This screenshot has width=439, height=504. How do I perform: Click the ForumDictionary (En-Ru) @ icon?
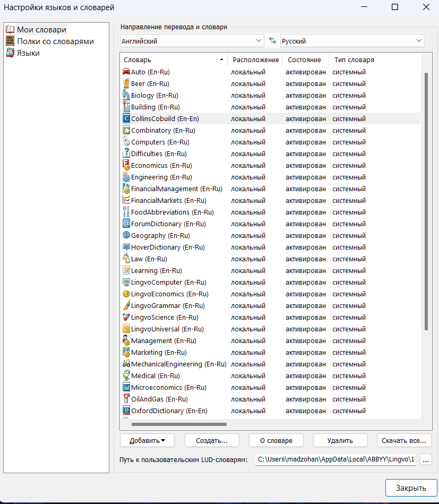pos(126,224)
